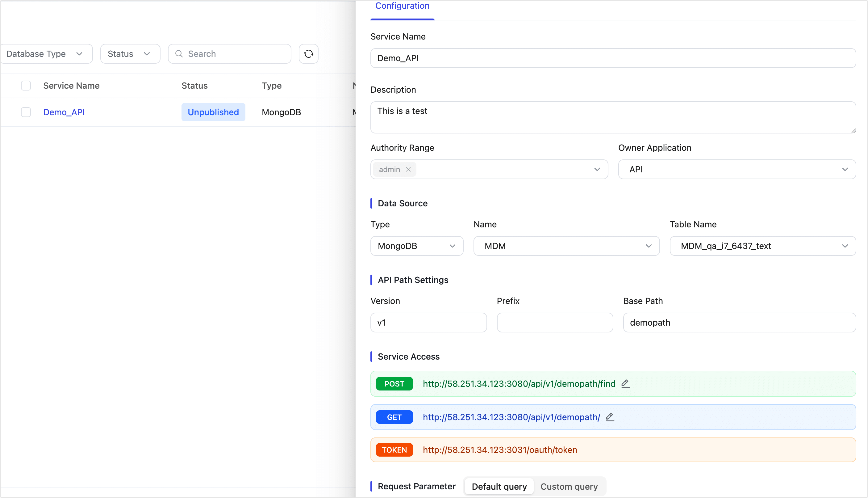The image size is (868, 498).
Task: Click the GET URL edit pencil icon
Action: tap(610, 417)
